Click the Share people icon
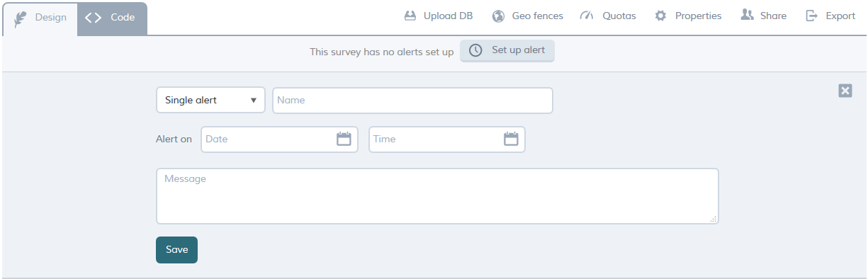The height and width of the screenshot is (279, 868). point(747,15)
